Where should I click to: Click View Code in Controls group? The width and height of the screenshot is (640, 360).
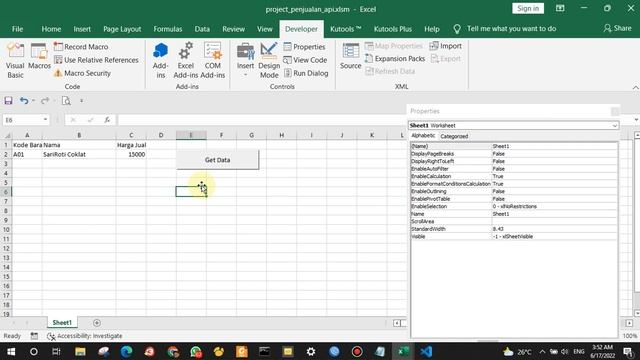tap(305, 60)
